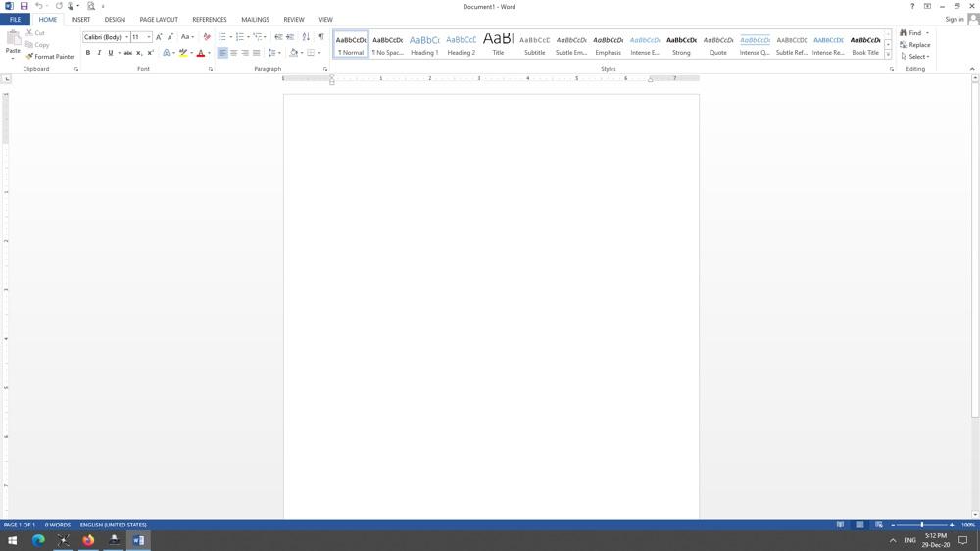Image resolution: width=980 pixels, height=551 pixels.
Task: Apply the Heading 1 style thumbnail
Action: (424, 44)
